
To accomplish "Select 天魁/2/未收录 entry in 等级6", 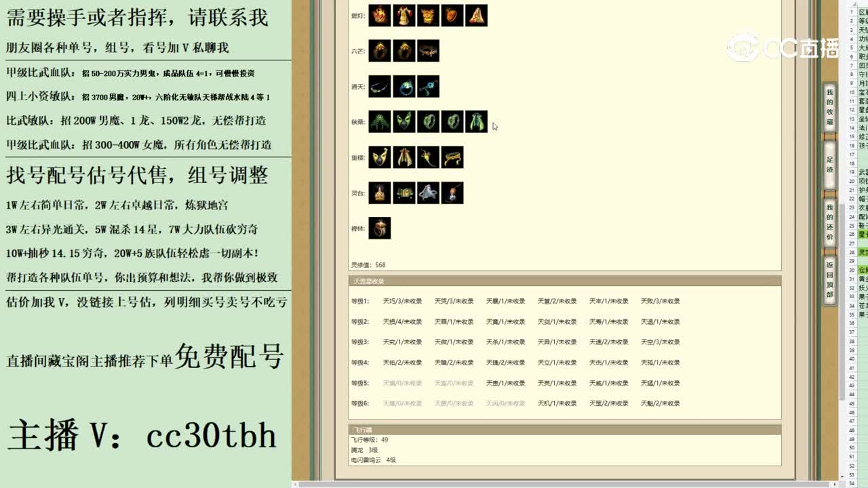I will click(660, 403).
